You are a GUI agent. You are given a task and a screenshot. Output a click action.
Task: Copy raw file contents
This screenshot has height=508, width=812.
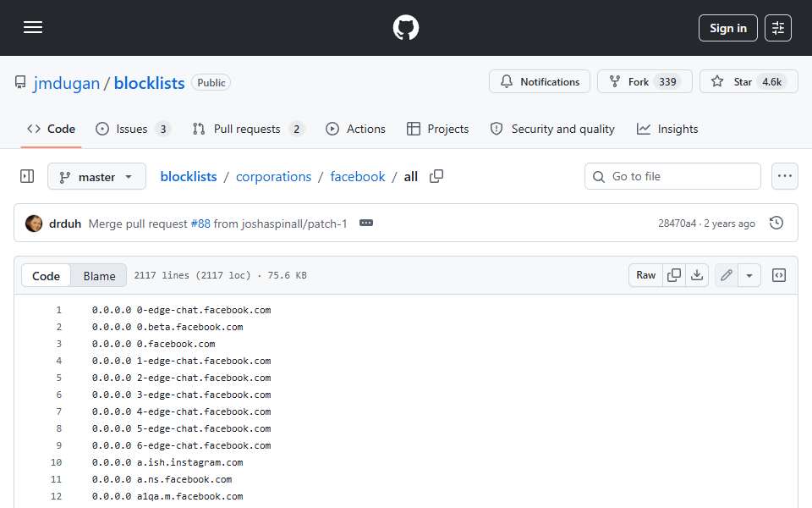click(x=674, y=275)
